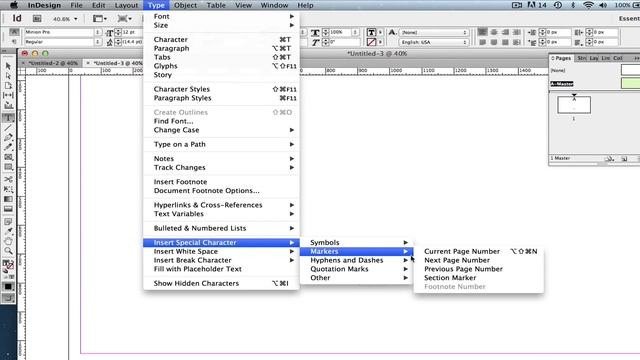Click the Edit page size icon

click(609, 158)
